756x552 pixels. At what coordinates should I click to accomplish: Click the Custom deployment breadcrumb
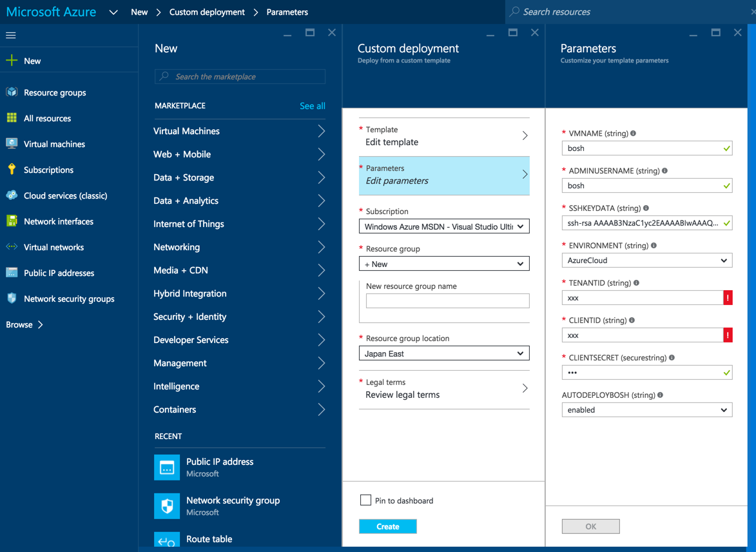(x=207, y=12)
